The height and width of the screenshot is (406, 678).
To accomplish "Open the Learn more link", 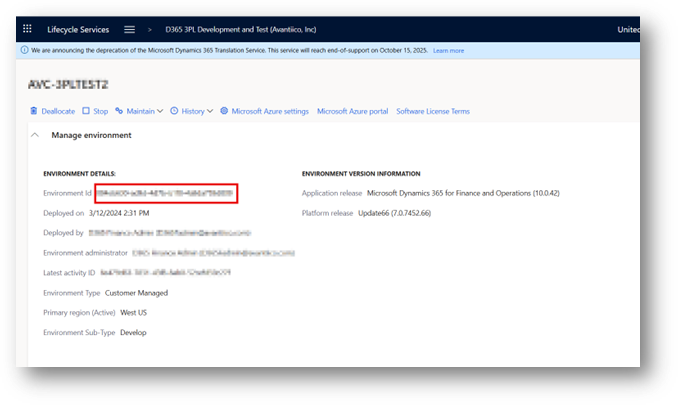I will [448, 51].
